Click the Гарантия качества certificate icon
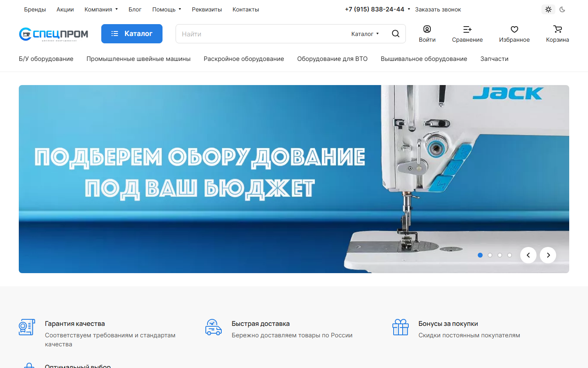Viewport: 588px width, 368px height. pos(27,327)
